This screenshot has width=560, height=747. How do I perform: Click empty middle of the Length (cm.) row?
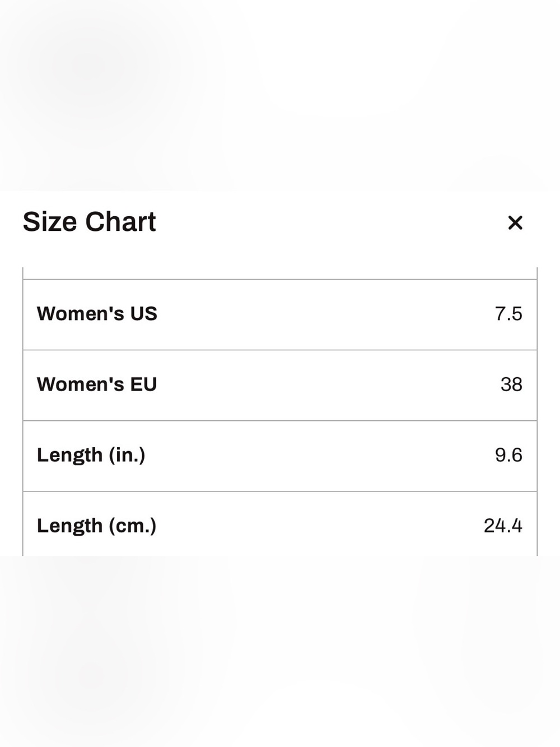pos(319,525)
